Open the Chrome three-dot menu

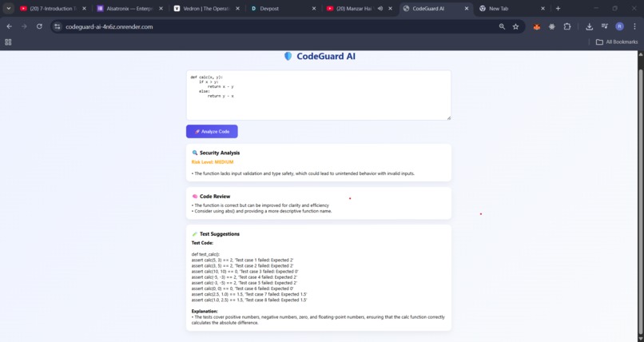(x=634, y=26)
